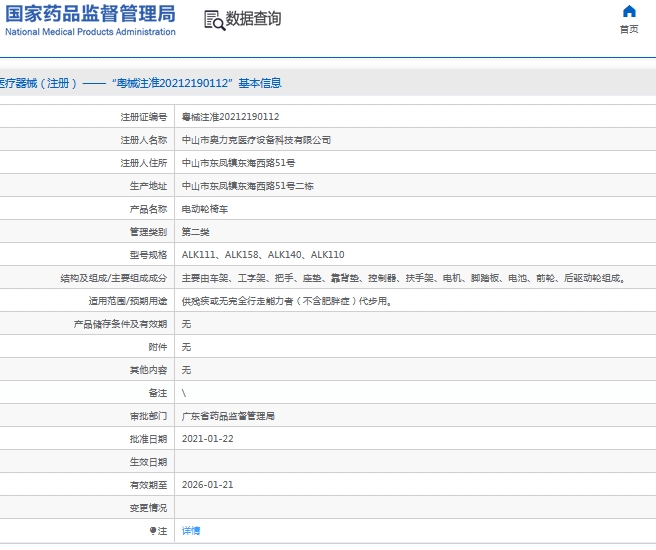Open the 详情 details link

pyautogui.click(x=191, y=531)
